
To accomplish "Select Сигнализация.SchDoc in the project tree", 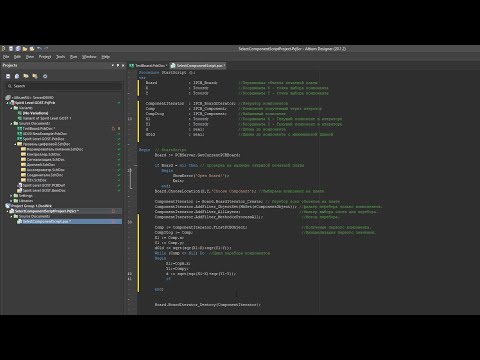I will (46, 159).
